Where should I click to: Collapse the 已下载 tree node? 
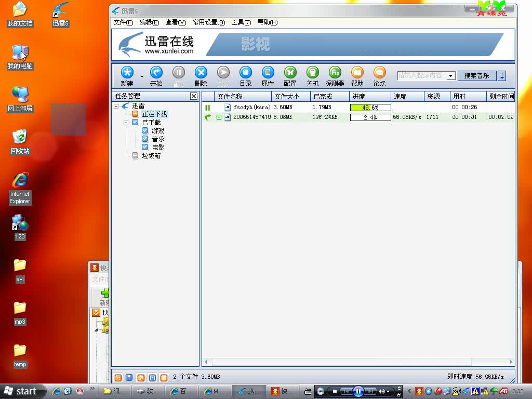tap(126, 123)
